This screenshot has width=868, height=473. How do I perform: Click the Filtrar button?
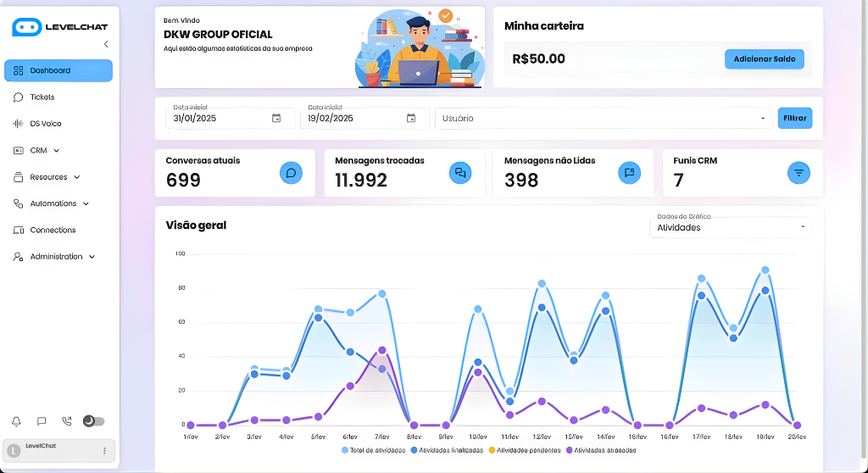click(794, 118)
